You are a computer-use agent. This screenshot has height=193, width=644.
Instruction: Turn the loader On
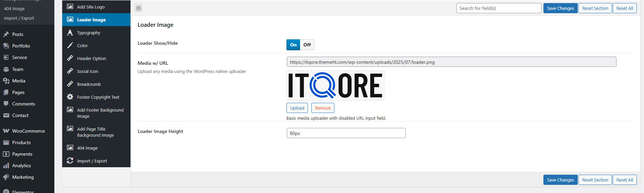[293, 45]
